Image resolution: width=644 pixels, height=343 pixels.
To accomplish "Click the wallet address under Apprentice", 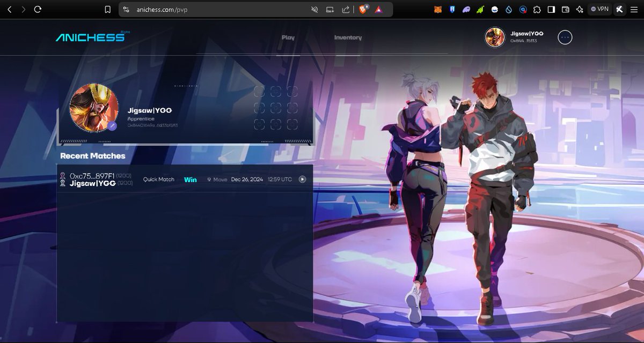I will tap(152, 125).
